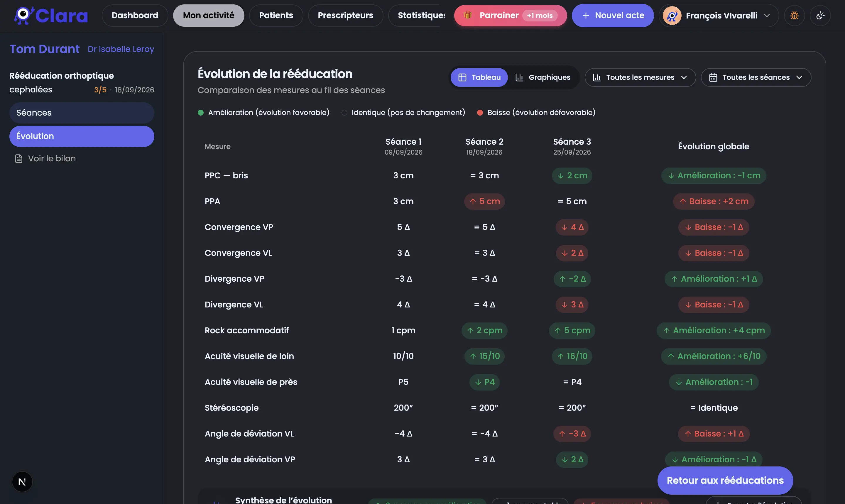The image size is (845, 504).
Task: Switch to Tableau view
Action: tap(479, 77)
